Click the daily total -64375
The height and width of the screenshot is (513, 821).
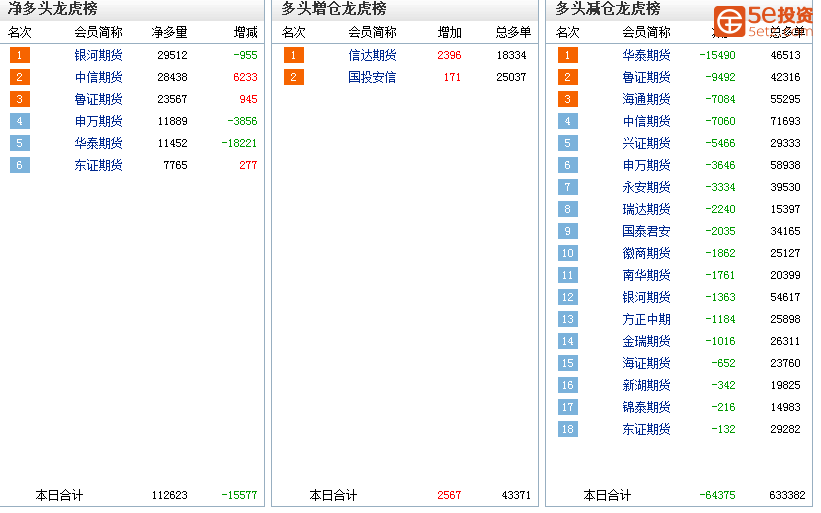(717, 495)
